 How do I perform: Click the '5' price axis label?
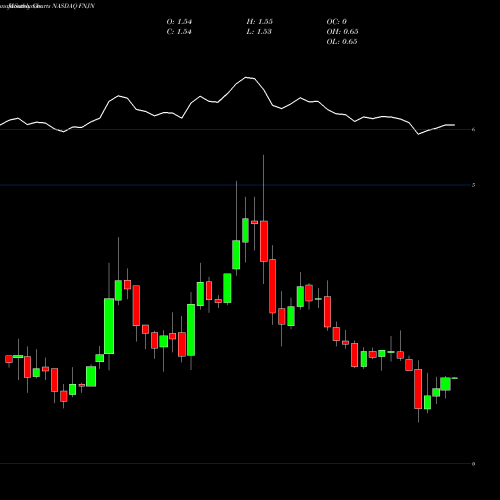pyautogui.click(x=474, y=185)
